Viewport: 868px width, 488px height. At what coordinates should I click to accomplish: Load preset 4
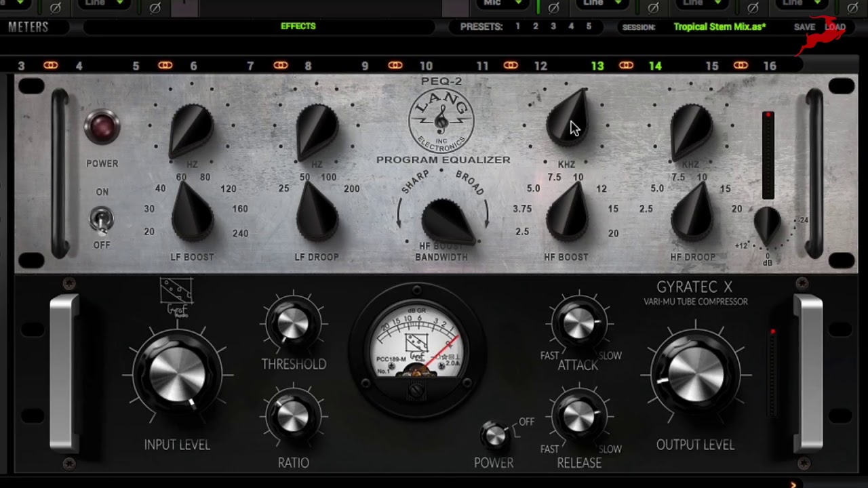click(571, 26)
